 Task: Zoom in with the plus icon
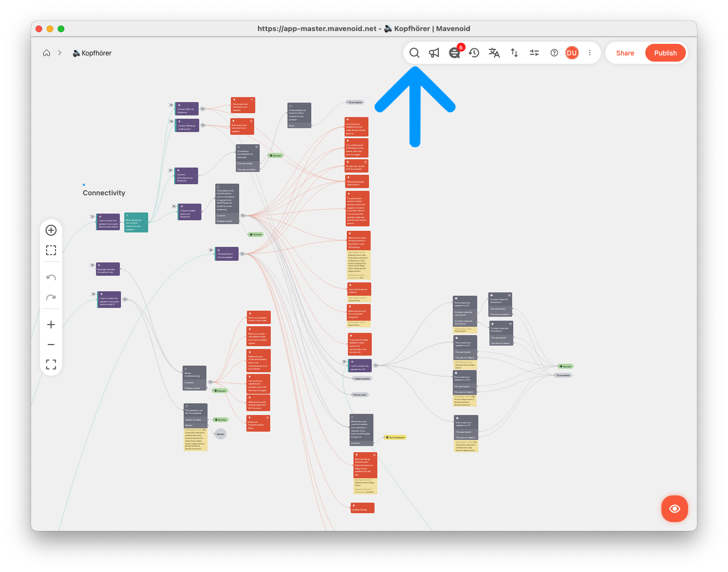coord(51,325)
